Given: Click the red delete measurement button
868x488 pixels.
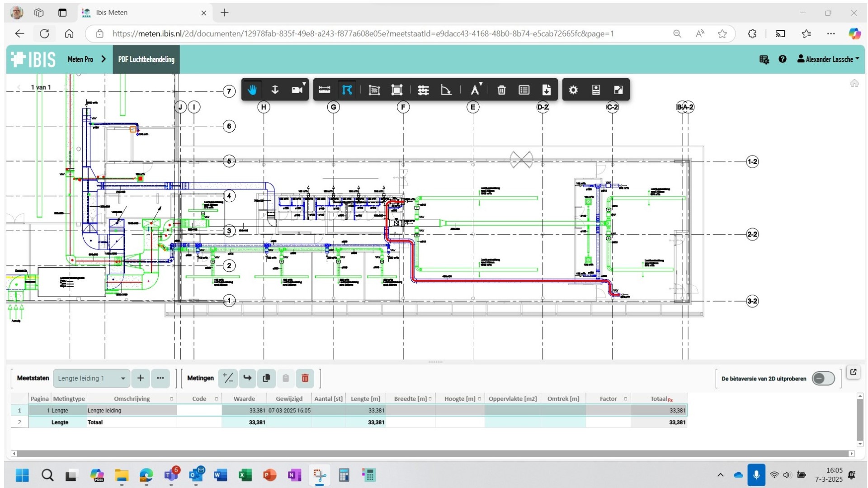Looking at the screenshot, I should 305,378.
